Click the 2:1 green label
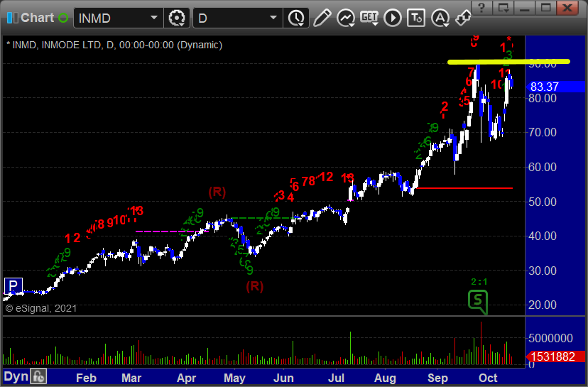 (x=479, y=282)
